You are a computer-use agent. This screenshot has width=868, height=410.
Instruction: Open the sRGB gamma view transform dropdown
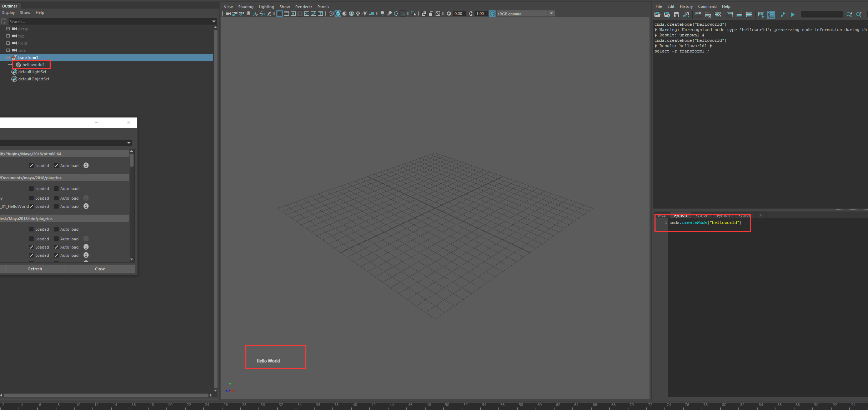point(551,14)
